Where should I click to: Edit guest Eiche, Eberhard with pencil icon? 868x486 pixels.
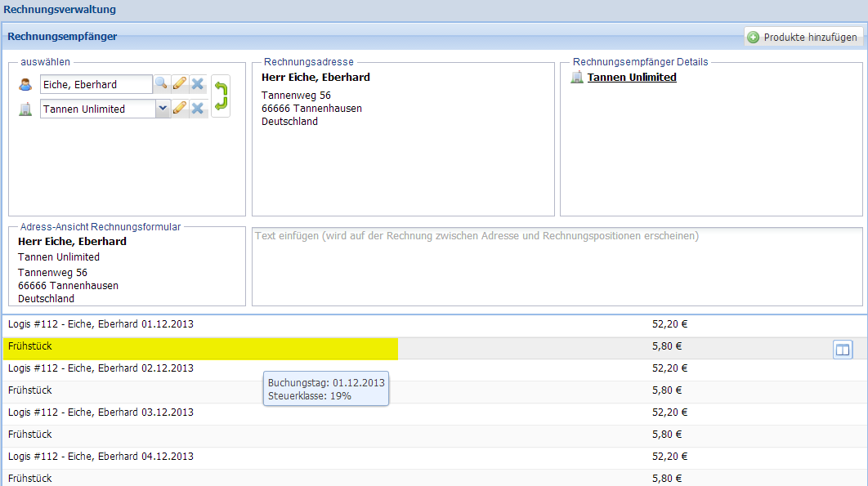[x=180, y=83]
